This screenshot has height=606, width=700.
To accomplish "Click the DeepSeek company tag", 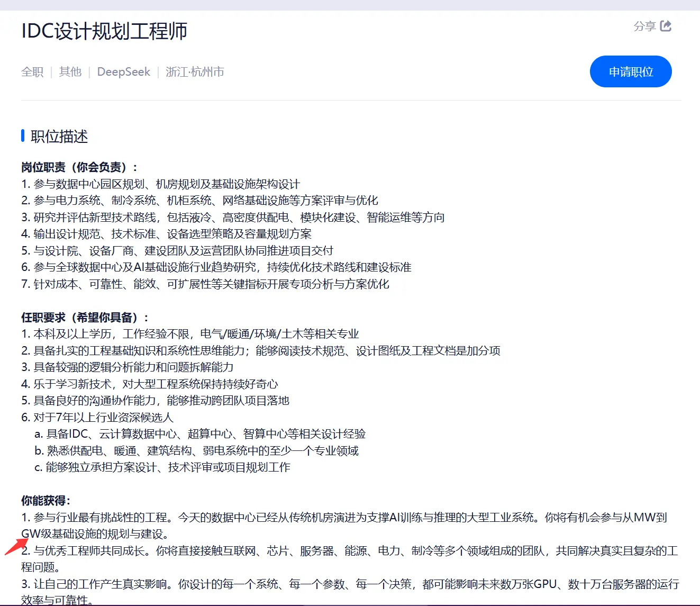I will 124,71.
